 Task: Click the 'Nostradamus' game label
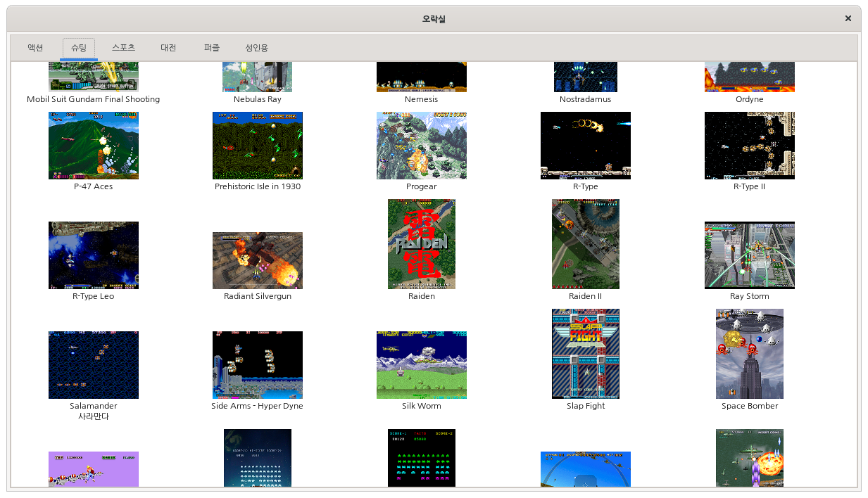pos(586,99)
